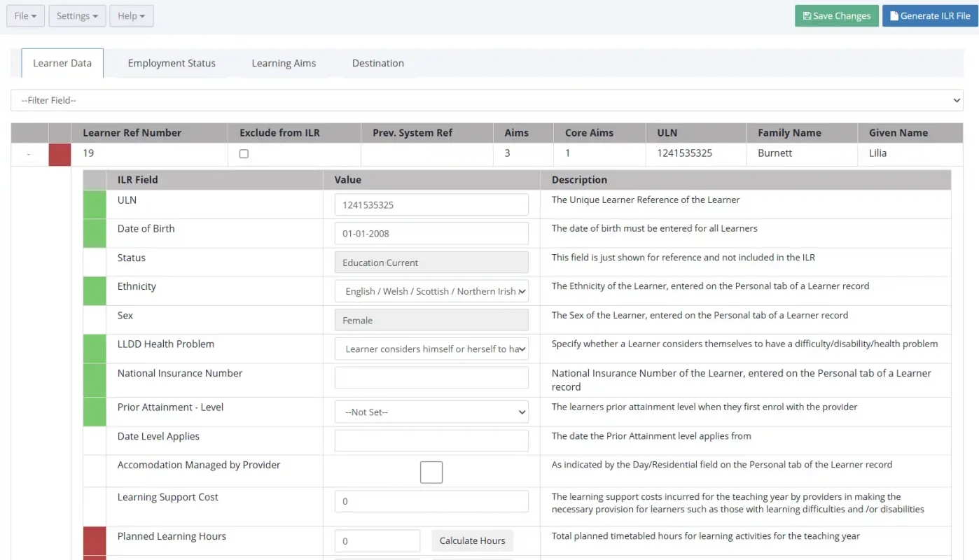Click the green swatch beside Prior Attainment - Level
The image size is (979, 560).
pyautogui.click(x=95, y=412)
